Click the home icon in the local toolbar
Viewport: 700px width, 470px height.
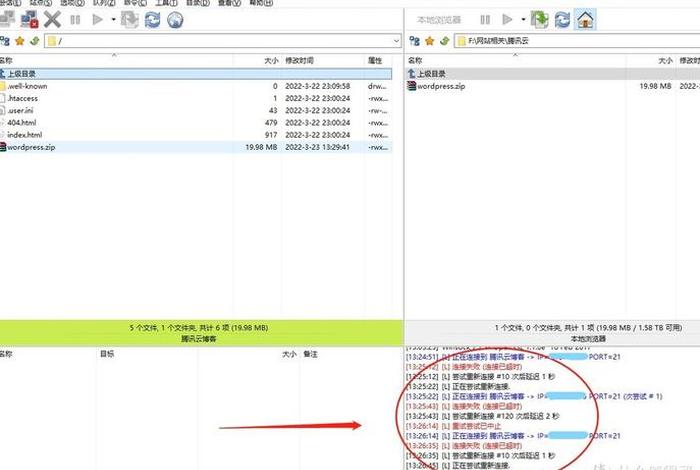coord(585,20)
